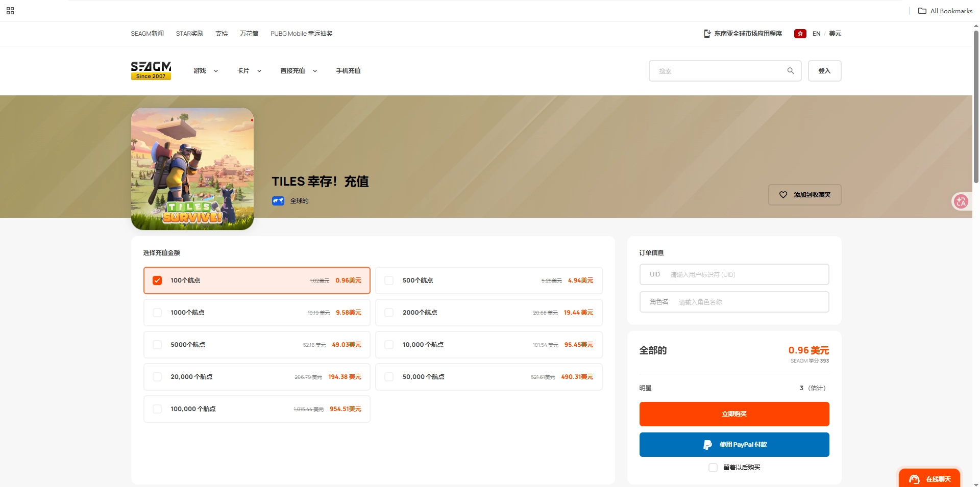Pay using the PayPal button
The image size is (980, 487).
coord(734,445)
